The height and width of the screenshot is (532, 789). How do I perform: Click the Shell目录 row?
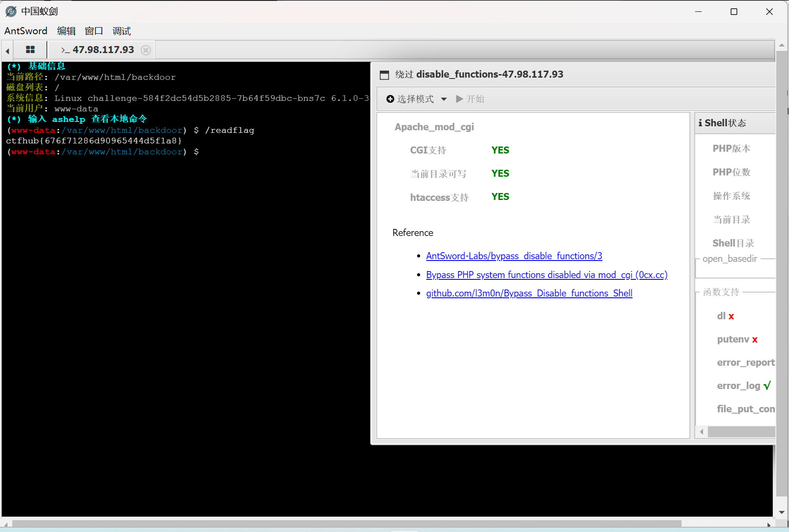point(733,243)
